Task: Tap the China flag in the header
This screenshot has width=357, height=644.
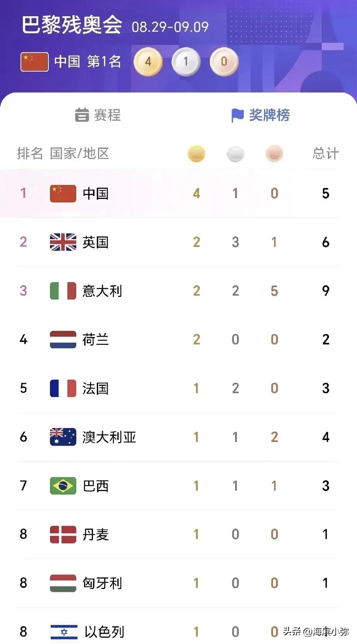Action: (x=34, y=62)
